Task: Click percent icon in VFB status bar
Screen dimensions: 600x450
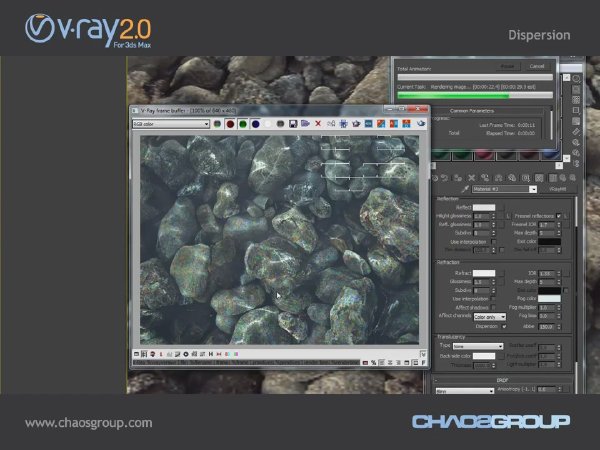Action: 373,362
